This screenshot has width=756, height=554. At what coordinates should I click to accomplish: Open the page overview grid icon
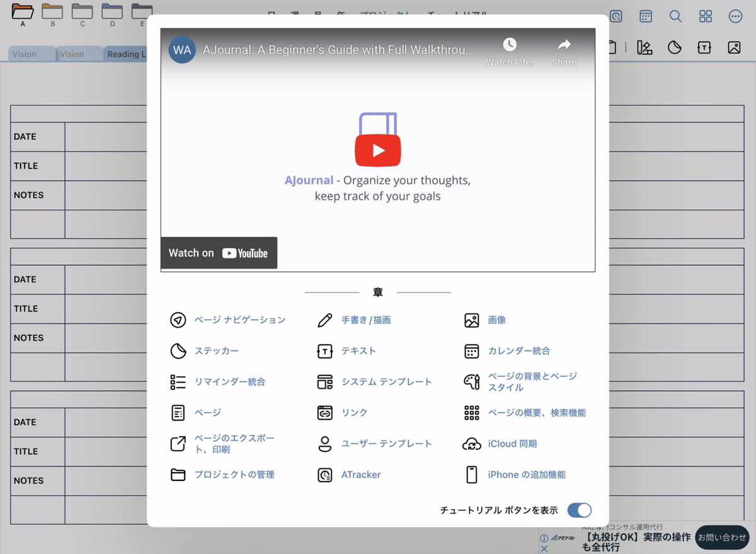click(706, 16)
